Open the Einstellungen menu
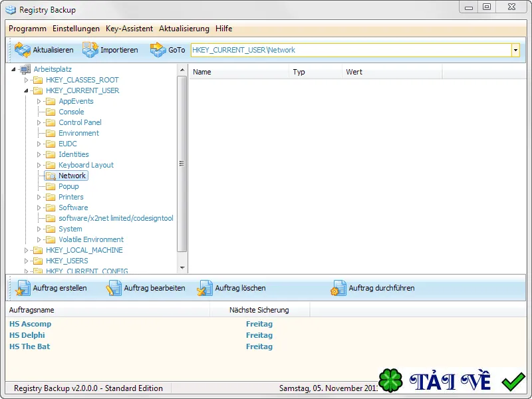Viewport: 532px width, 399px height. [x=76, y=29]
